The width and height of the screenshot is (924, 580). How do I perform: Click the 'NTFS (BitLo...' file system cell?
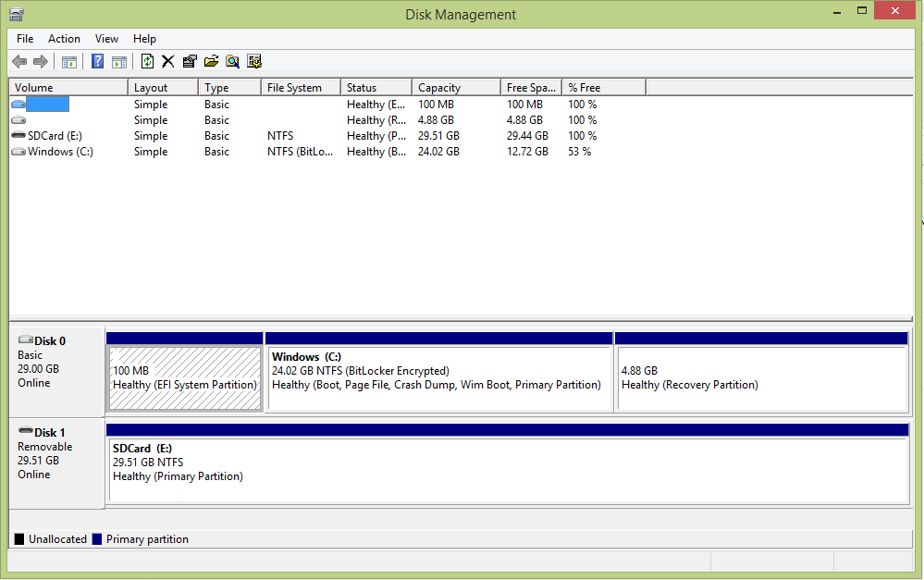coord(300,152)
